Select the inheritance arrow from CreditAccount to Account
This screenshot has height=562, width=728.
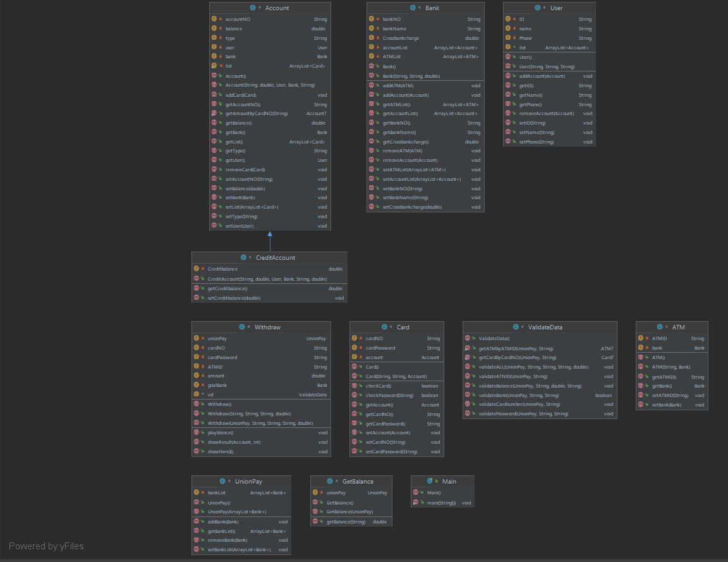pyautogui.click(x=270, y=241)
